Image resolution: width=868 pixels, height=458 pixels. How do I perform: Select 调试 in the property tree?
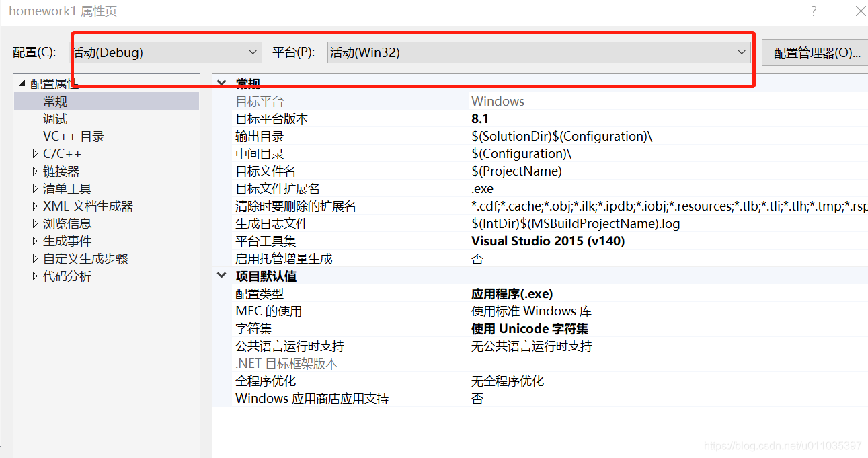pos(55,119)
